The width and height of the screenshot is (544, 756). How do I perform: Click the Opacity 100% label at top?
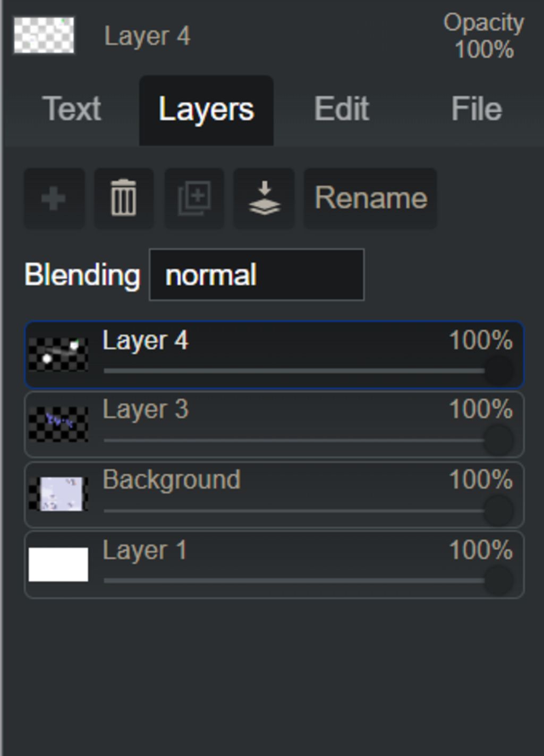pos(484,36)
